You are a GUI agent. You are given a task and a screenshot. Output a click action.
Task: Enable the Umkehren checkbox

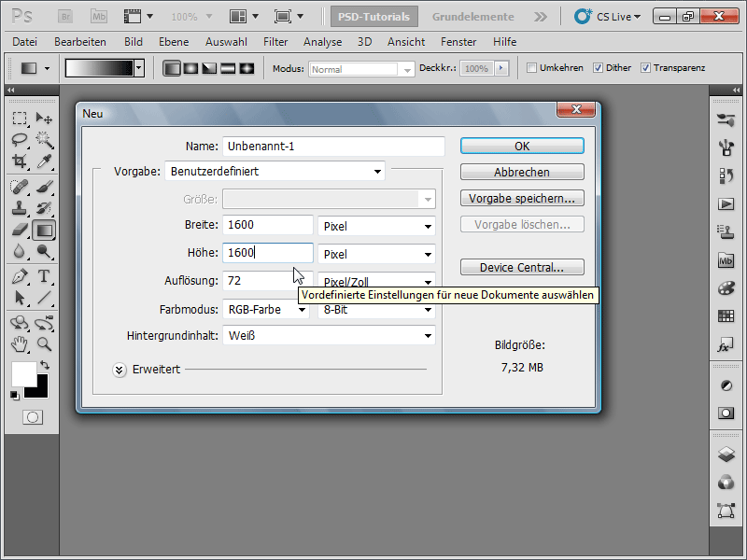(531, 68)
